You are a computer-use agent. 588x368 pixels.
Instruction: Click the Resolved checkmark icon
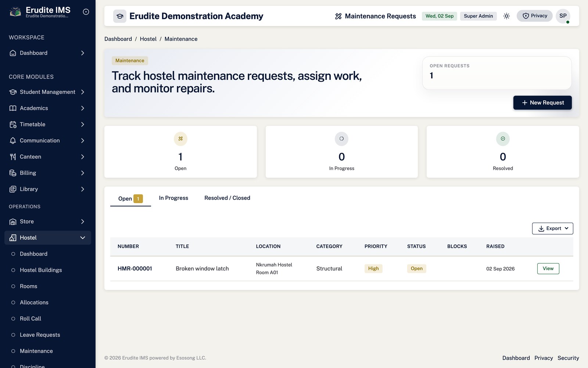coord(503,139)
